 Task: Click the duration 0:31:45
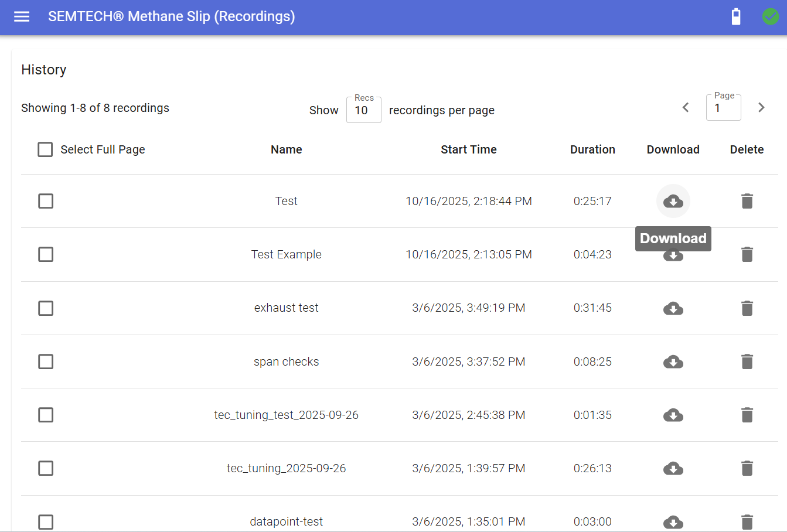pyautogui.click(x=592, y=308)
